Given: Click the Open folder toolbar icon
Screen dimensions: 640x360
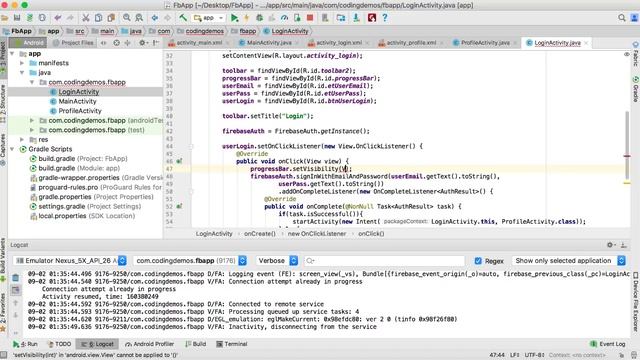Looking at the screenshot, I should click(4, 18).
